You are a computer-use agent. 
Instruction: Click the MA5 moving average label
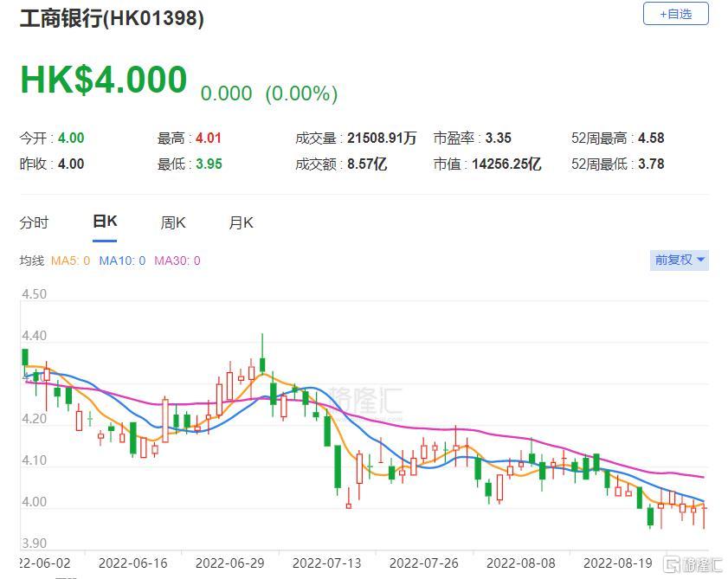[x=71, y=261]
